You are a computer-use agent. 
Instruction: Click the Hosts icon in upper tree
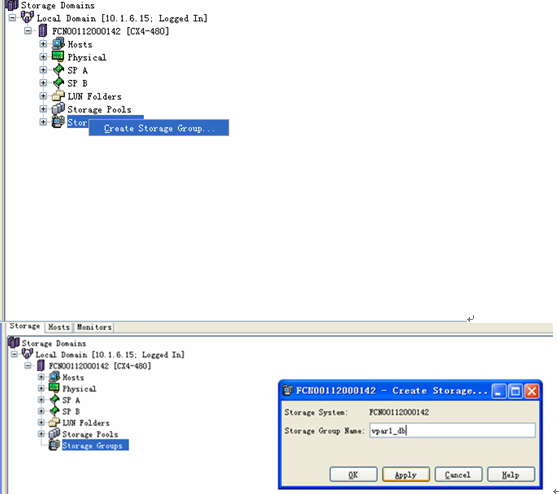click(x=58, y=44)
